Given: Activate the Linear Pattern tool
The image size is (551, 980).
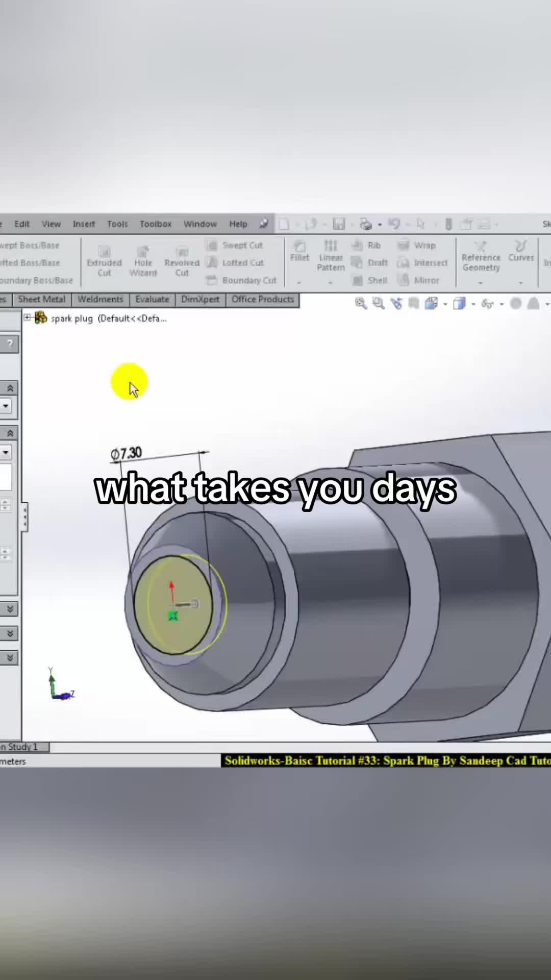Looking at the screenshot, I should click(331, 256).
